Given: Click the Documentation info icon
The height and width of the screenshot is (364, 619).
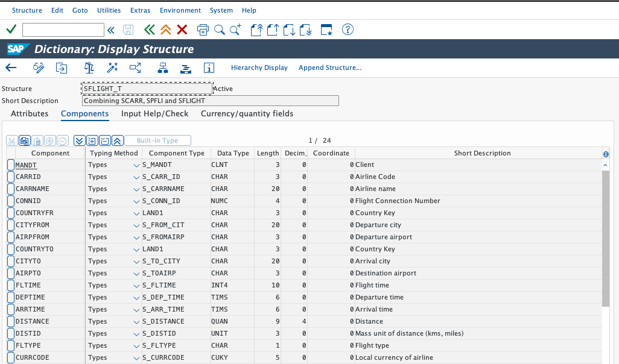Looking at the screenshot, I should click(209, 68).
